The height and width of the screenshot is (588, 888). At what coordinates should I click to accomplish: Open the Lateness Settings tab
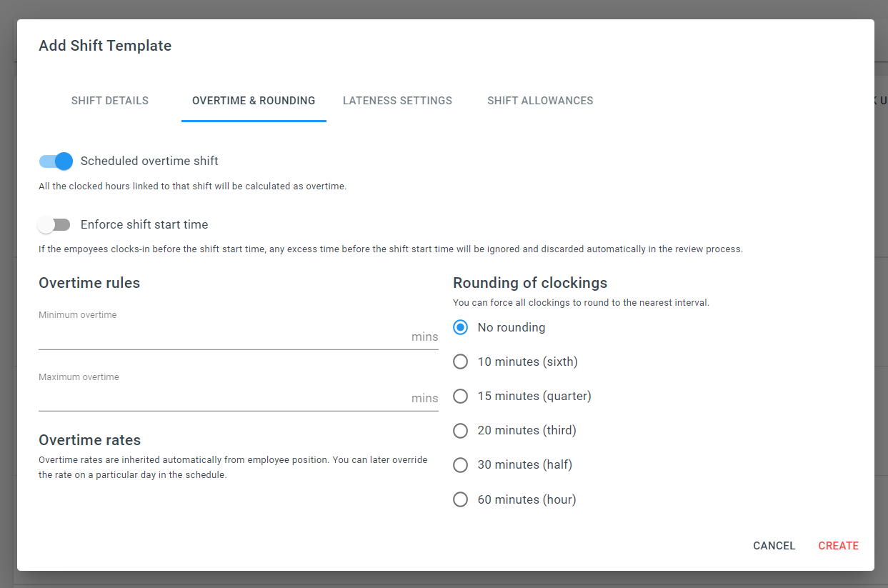click(397, 101)
